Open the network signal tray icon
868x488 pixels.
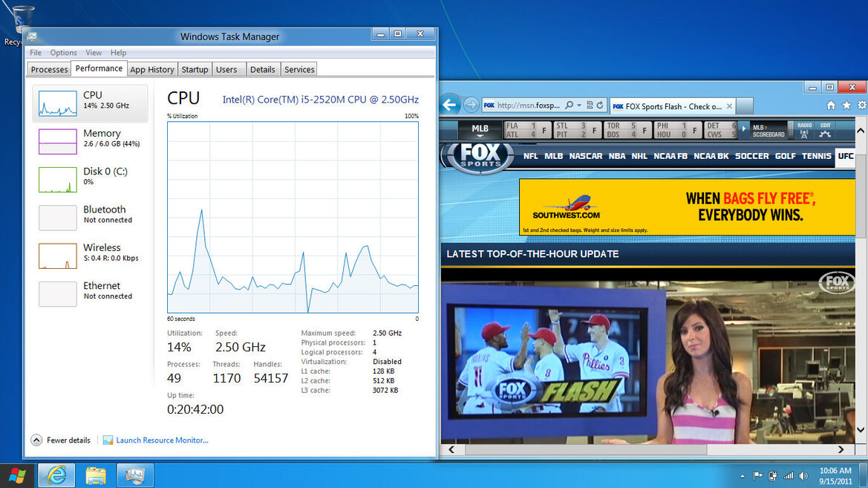click(789, 476)
